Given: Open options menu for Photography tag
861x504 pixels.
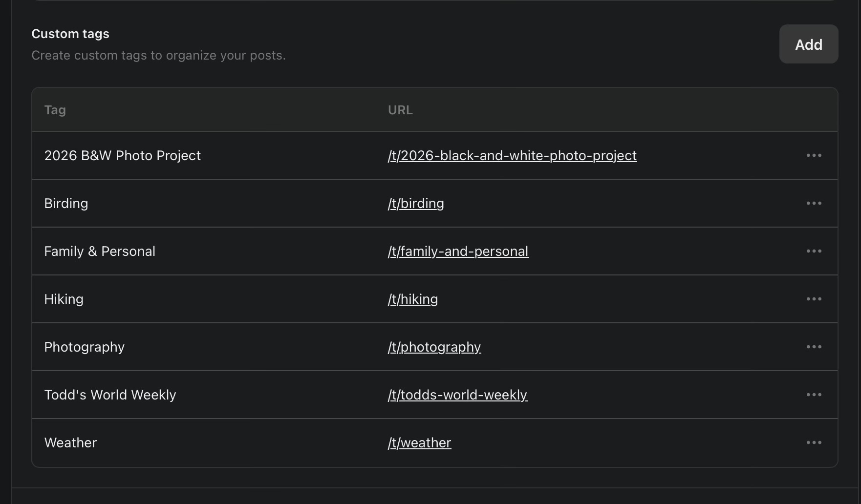Looking at the screenshot, I should coord(814,347).
